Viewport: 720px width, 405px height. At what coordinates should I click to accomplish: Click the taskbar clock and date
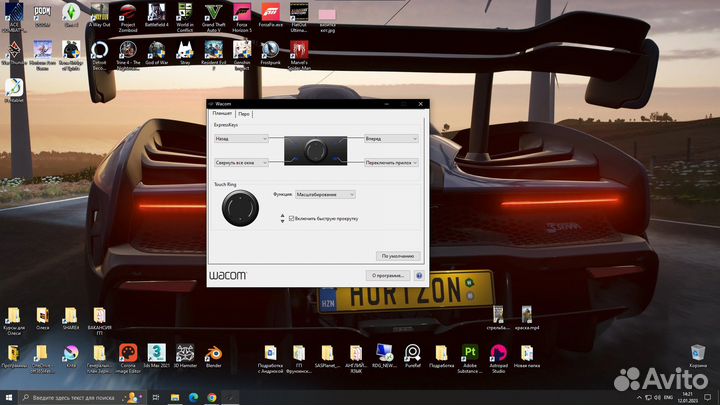pyautogui.click(x=688, y=398)
